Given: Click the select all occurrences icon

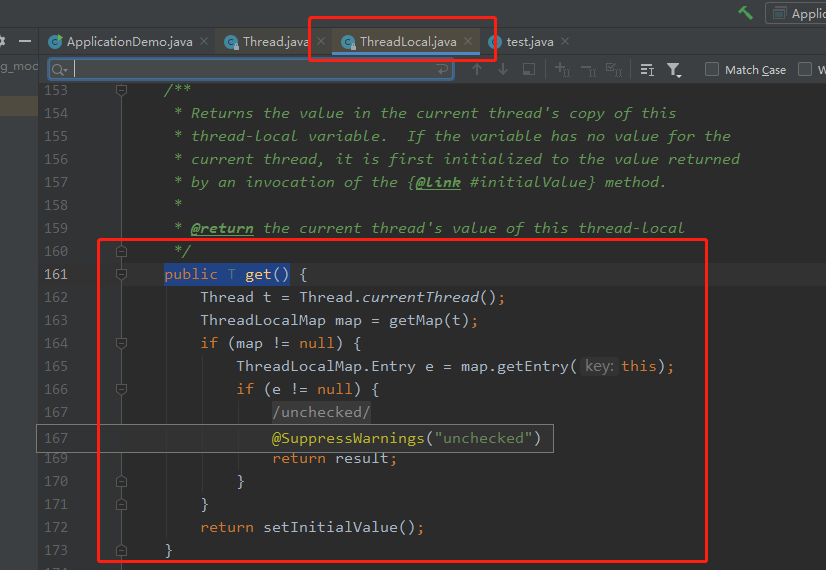Looking at the screenshot, I should [614, 70].
